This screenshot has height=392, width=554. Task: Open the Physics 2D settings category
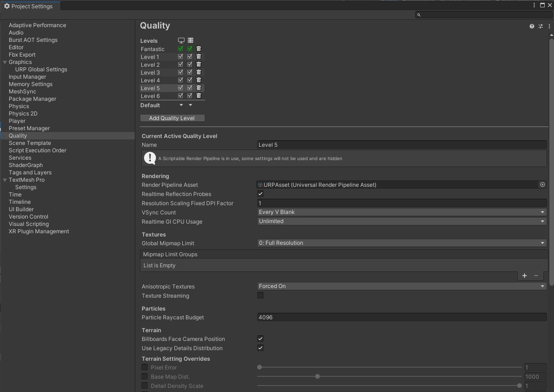pos(23,114)
